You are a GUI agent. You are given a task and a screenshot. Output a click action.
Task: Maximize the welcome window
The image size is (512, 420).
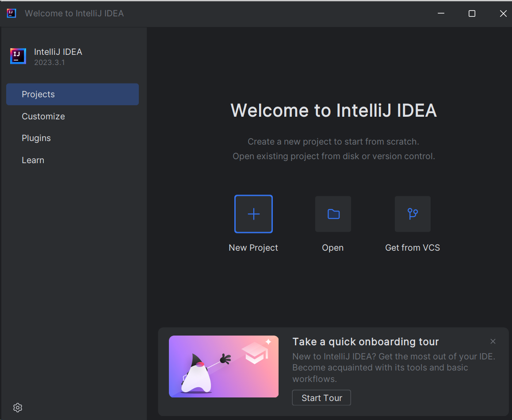click(x=472, y=13)
